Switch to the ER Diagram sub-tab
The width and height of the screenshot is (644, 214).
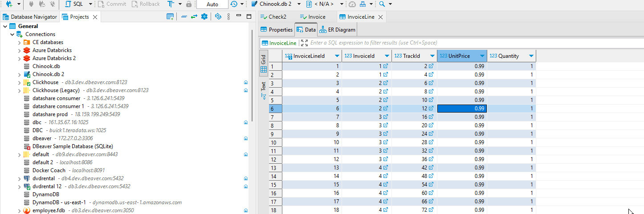tap(337, 30)
